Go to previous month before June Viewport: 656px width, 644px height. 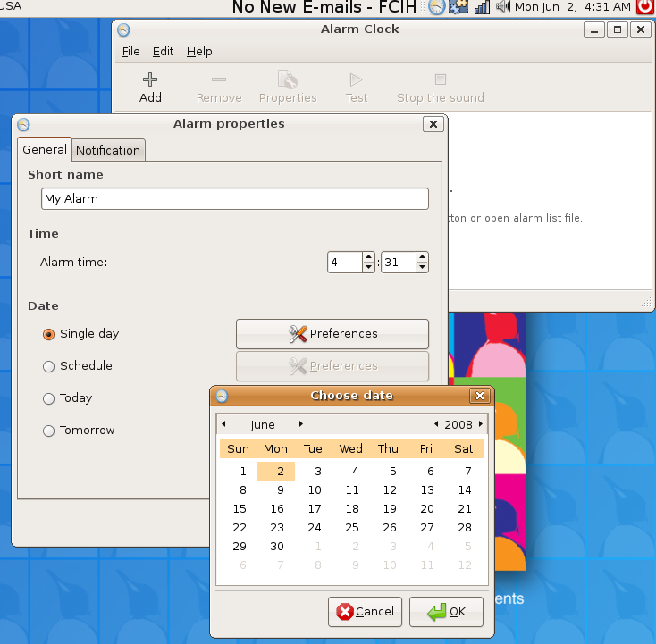point(223,424)
